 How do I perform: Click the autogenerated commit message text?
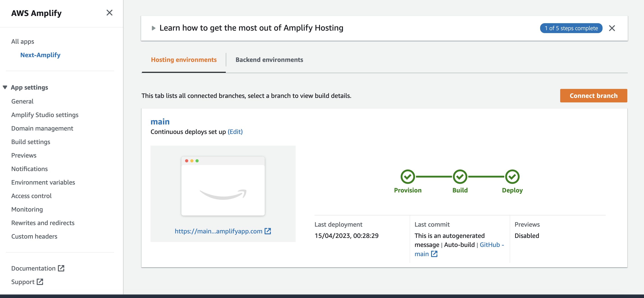tap(449, 240)
